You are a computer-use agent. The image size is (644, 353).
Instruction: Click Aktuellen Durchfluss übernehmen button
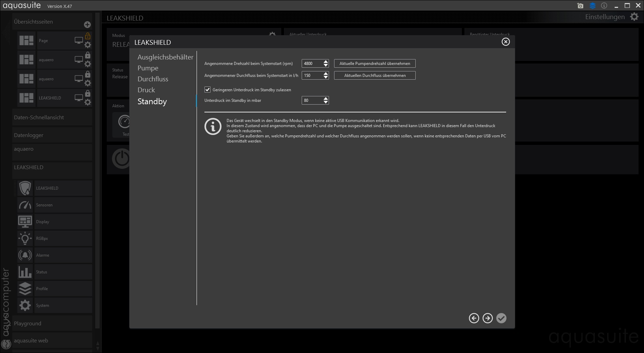pyautogui.click(x=375, y=76)
